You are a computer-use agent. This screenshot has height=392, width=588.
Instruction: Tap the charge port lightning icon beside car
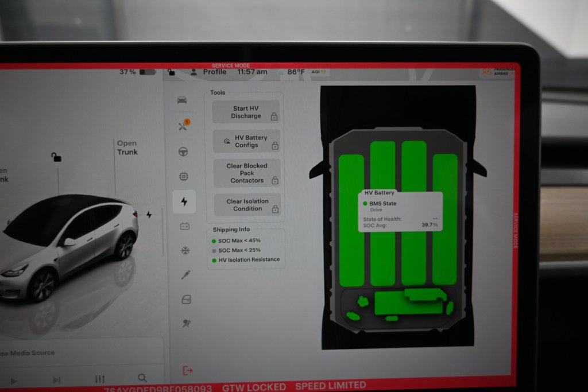point(149,214)
